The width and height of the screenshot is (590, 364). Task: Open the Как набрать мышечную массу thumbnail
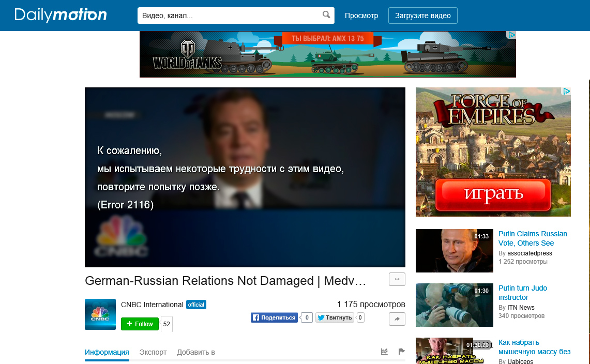point(454,351)
